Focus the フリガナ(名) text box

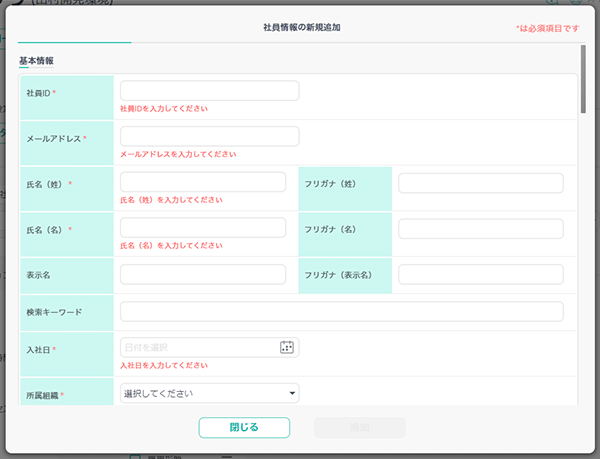point(480,228)
